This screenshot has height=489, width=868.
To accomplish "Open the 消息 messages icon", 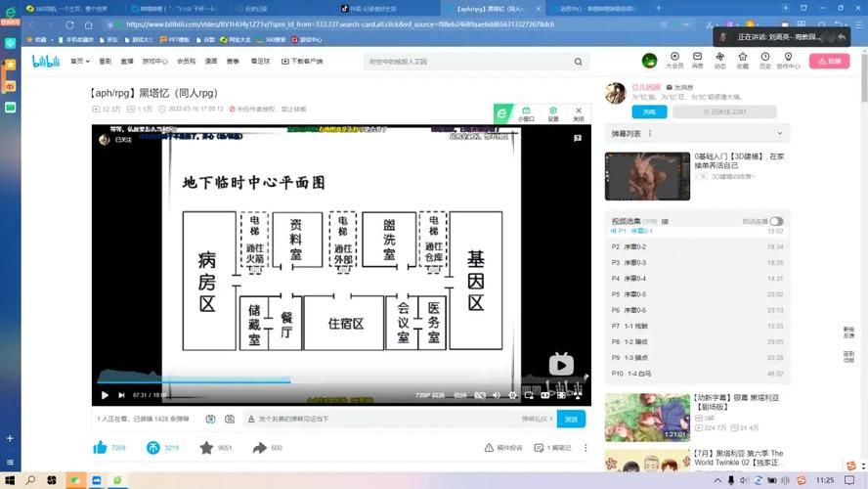I will click(698, 61).
